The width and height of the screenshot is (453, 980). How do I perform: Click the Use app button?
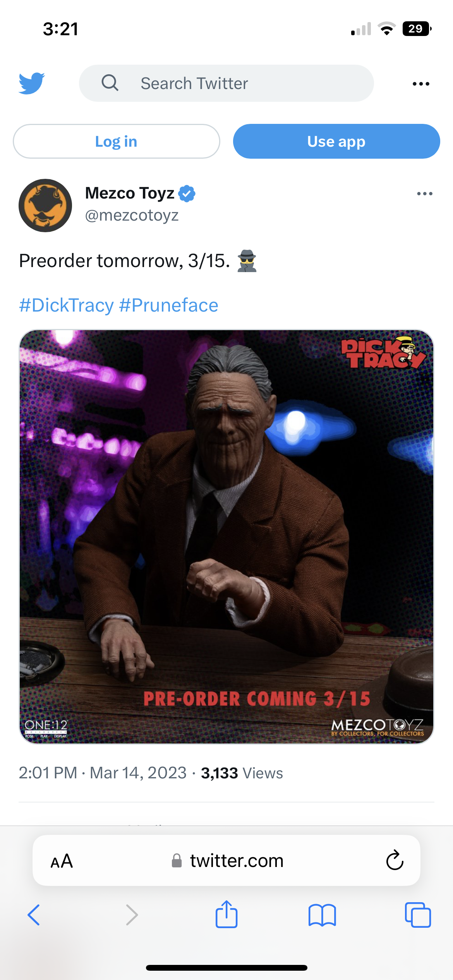pyautogui.click(x=336, y=141)
